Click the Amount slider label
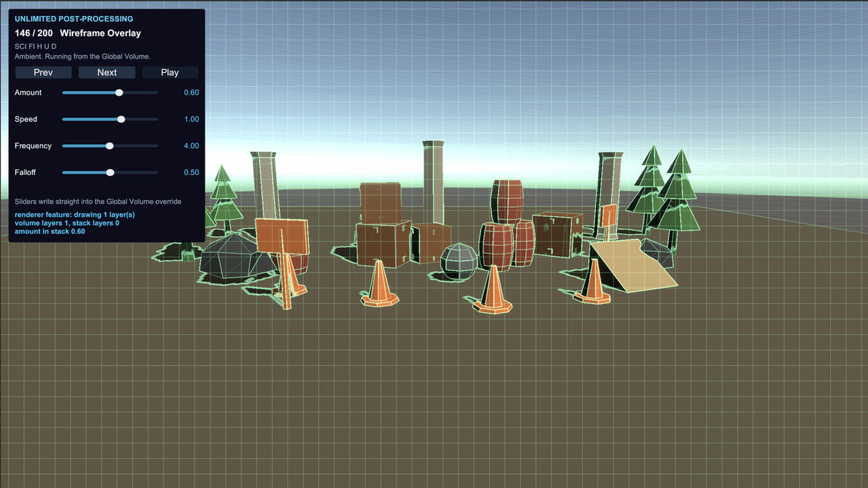The width and height of the screenshot is (868, 488). tap(28, 93)
